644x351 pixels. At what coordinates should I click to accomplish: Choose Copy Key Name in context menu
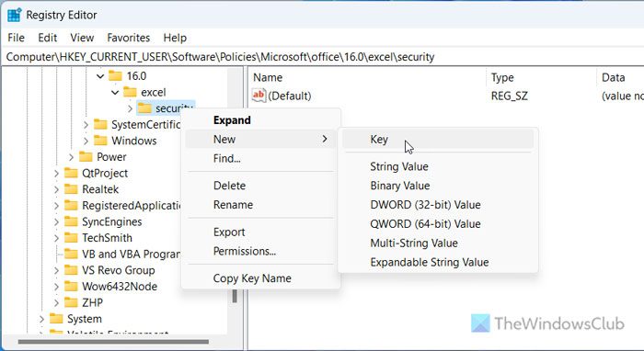tap(260, 278)
